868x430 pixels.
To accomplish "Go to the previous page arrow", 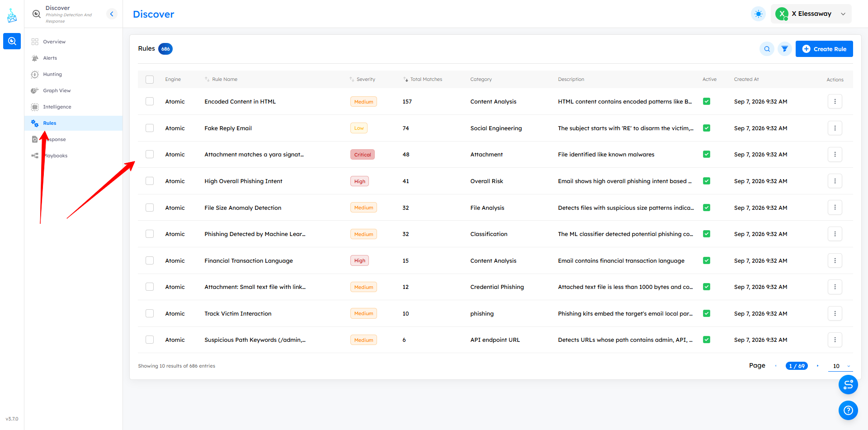I will (776, 366).
